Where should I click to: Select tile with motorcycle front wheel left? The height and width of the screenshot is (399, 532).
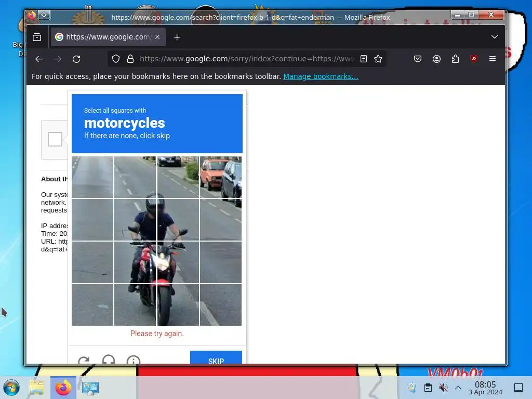tap(135, 304)
